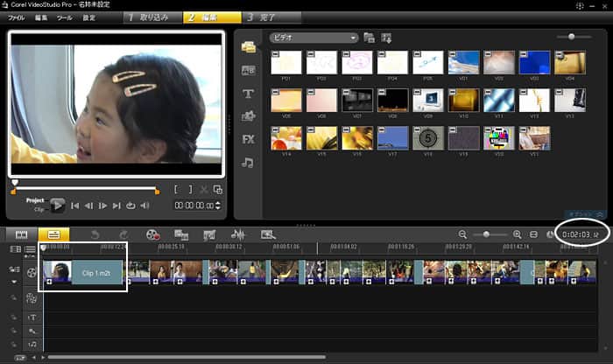Screen dimensions: 613x364
Task: Select the countdown 5 video thumbnail
Action: tap(428, 138)
